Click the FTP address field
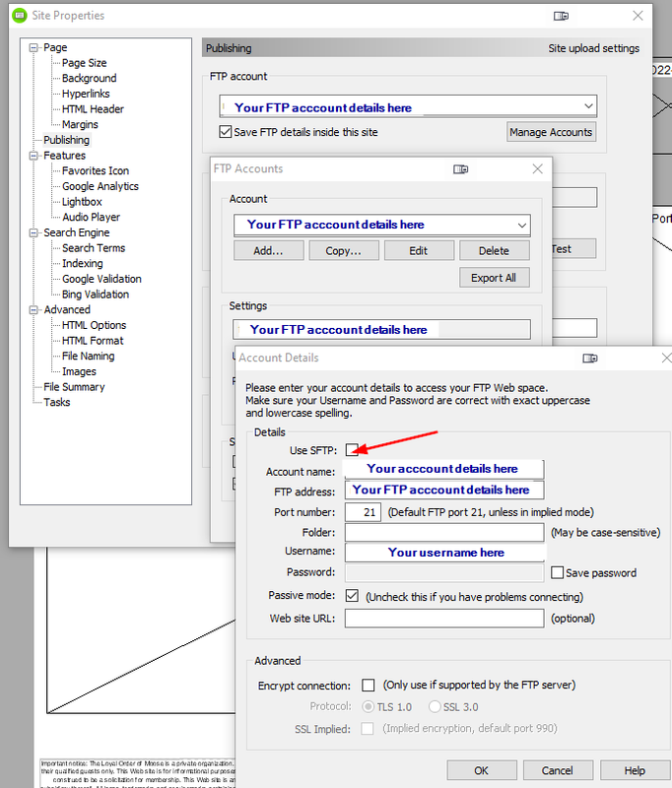 [444, 490]
